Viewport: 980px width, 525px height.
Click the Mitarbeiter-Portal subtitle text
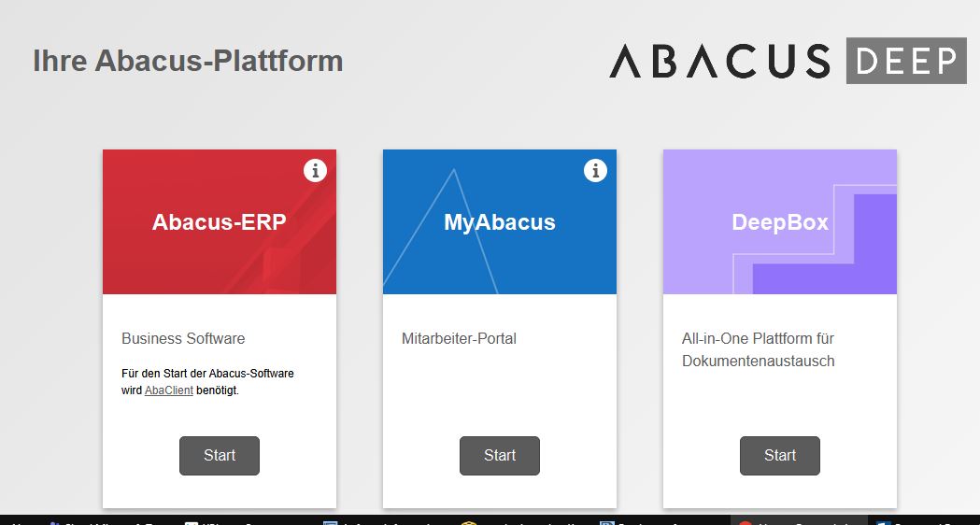[459, 338]
